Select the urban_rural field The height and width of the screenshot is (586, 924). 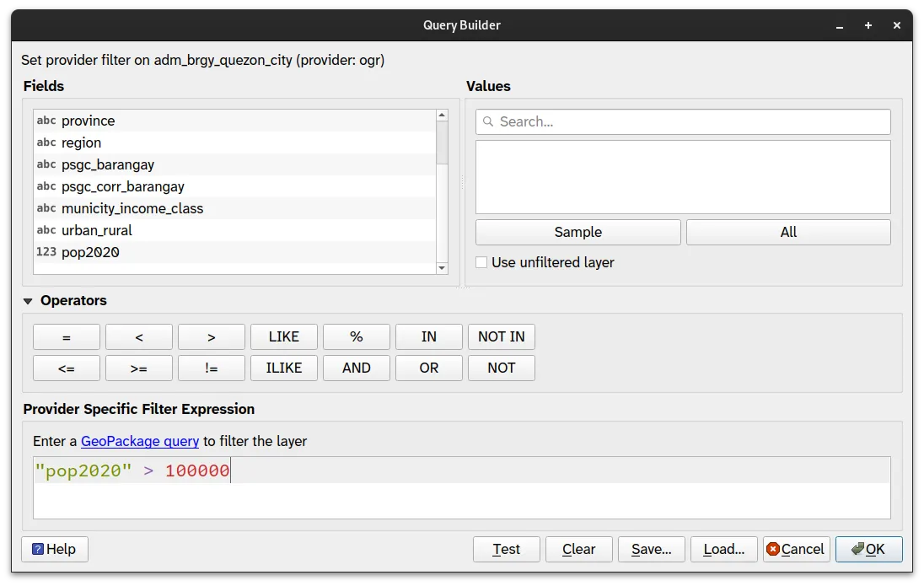click(96, 230)
